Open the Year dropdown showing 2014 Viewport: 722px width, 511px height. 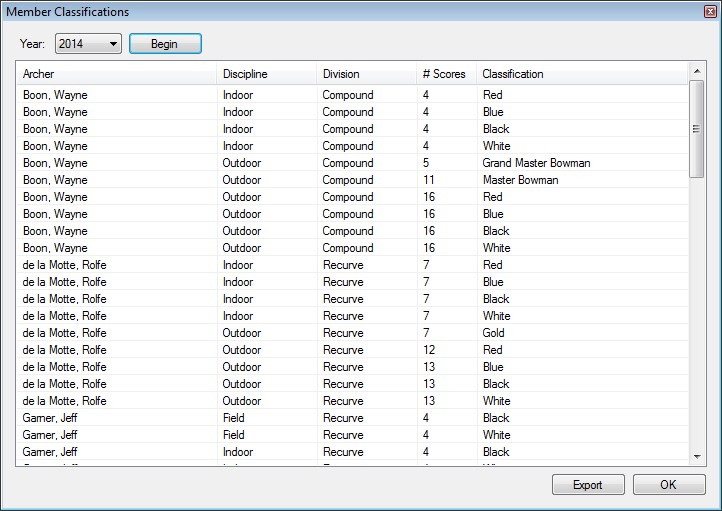point(88,44)
